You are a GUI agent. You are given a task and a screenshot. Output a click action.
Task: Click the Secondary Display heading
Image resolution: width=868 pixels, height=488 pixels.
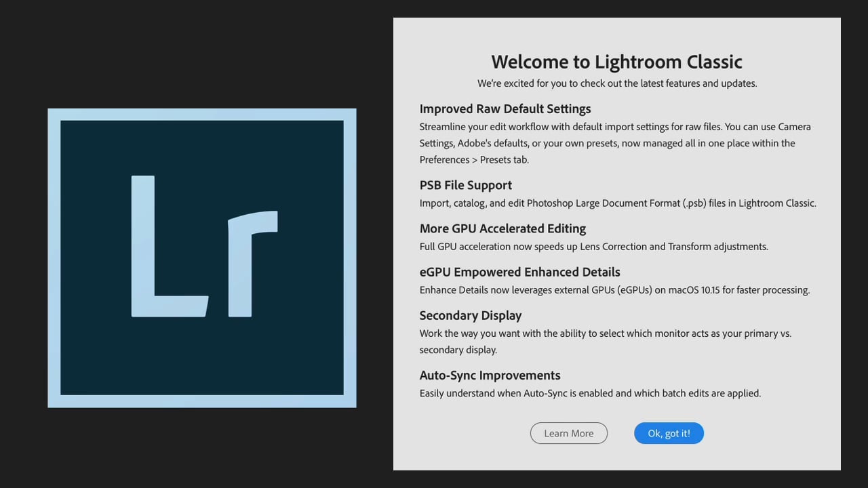point(471,315)
